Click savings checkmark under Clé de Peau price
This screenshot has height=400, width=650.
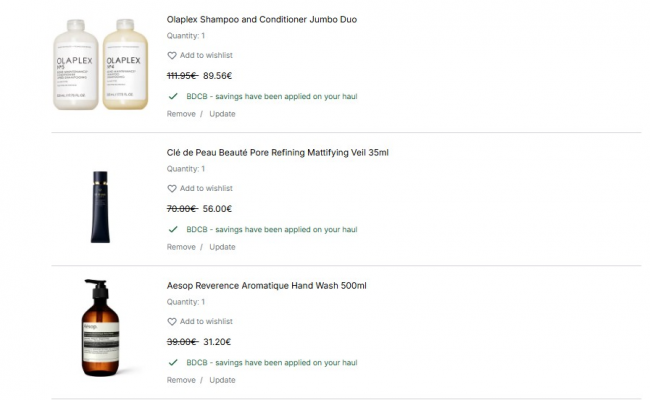(x=173, y=230)
